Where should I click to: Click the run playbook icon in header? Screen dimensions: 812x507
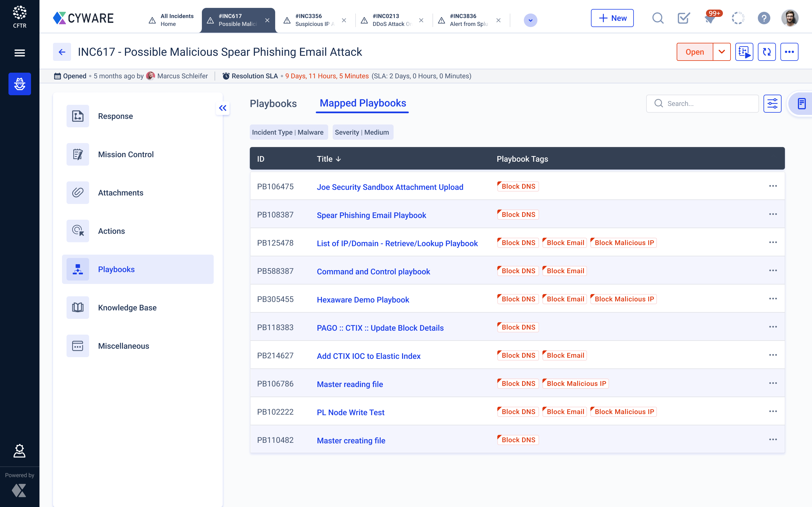[744, 52]
